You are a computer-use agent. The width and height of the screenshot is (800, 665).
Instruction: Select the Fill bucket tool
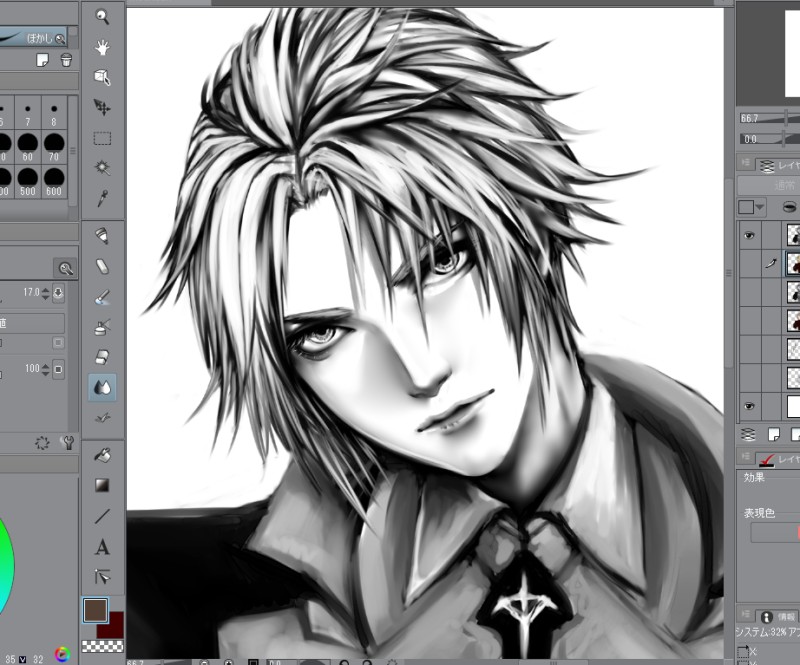point(103,455)
